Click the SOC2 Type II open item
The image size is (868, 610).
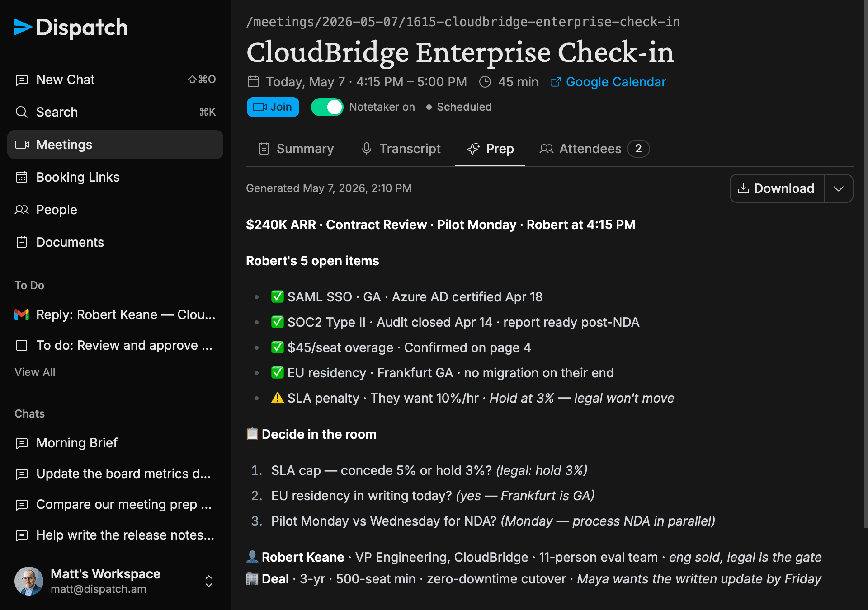pyautogui.click(x=455, y=322)
